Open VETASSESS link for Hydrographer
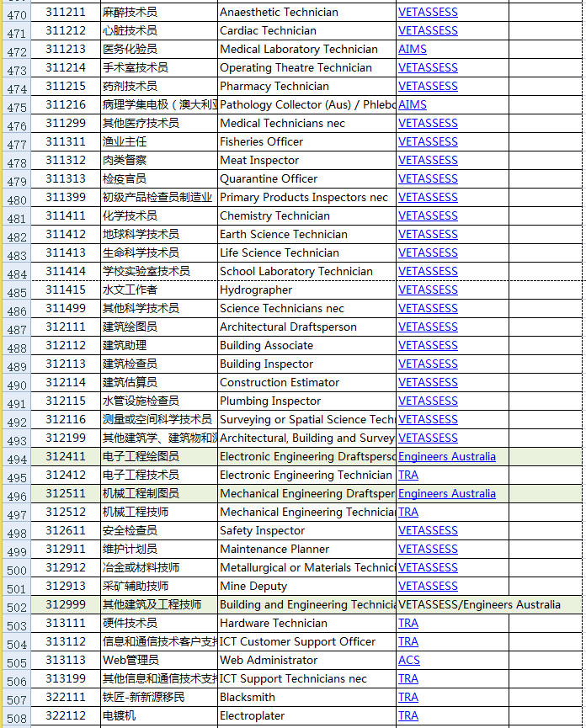Image resolution: width=586 pixels, height=728 pixels. pyautogui.click(x=428, y=290)
